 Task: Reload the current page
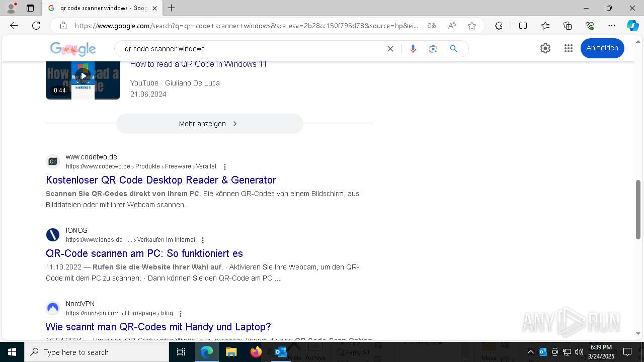(36, 26)
